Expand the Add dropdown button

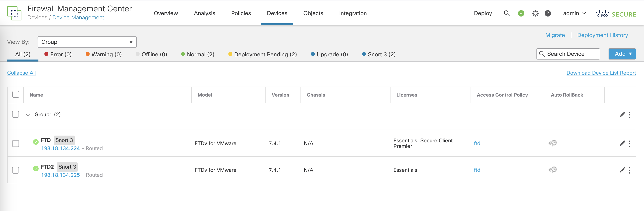coord(622,54)
